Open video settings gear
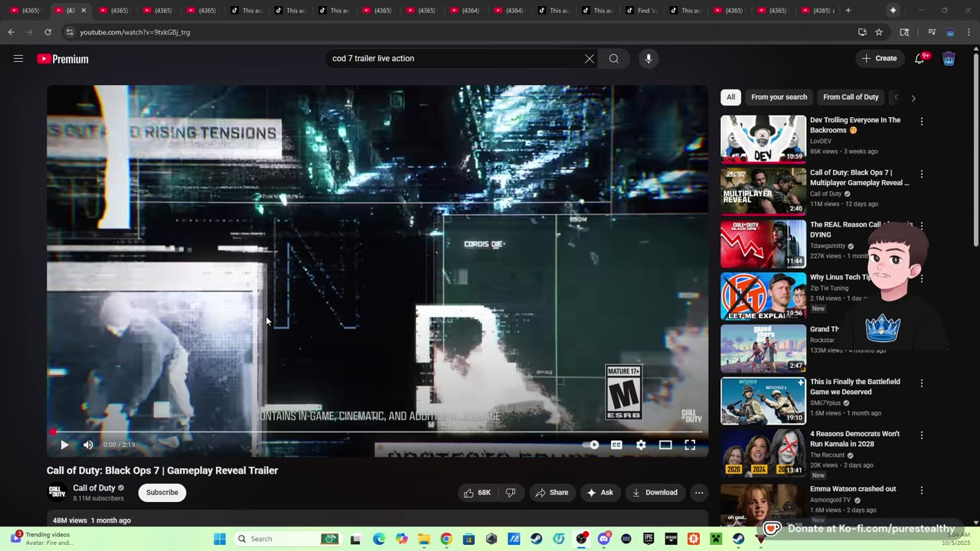The height and width of the screenshot is (551, 980). pyautogui.click(x=641, y=445)
